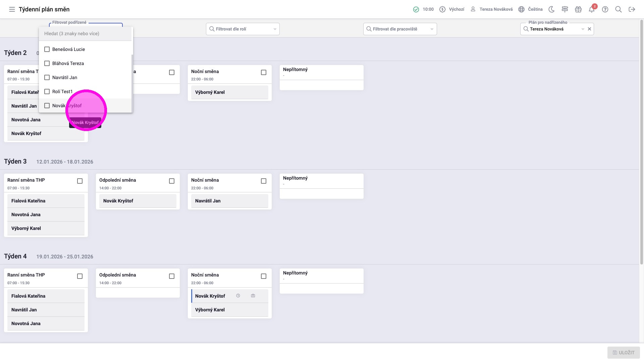Image resolution: width=644 pixels, height=362 pixels.
Task: Click the search magnifier icon in header
Action: pos(619,9)
